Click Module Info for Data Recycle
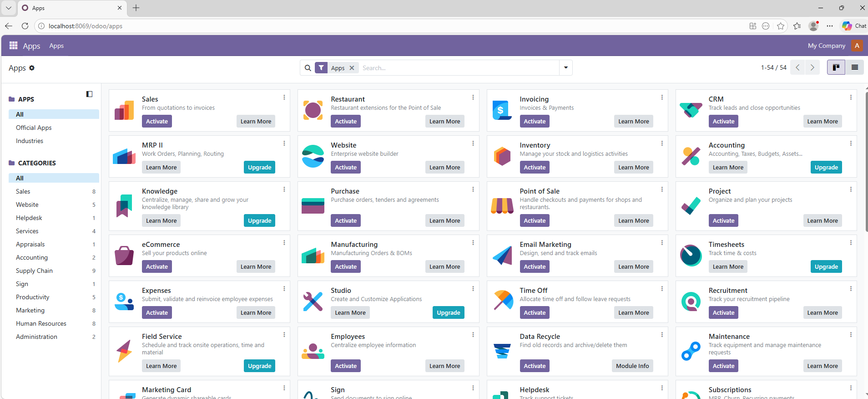868x399 pixels. point(632,366)
